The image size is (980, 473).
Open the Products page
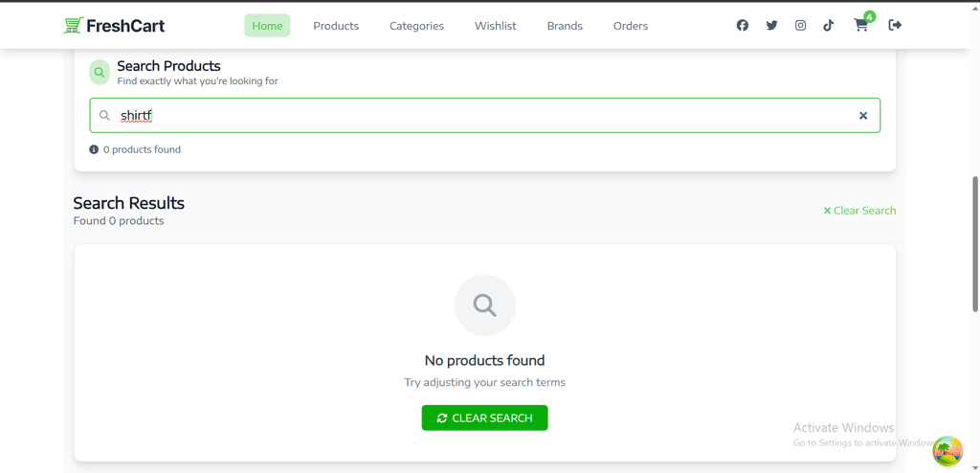pos(336,26)
